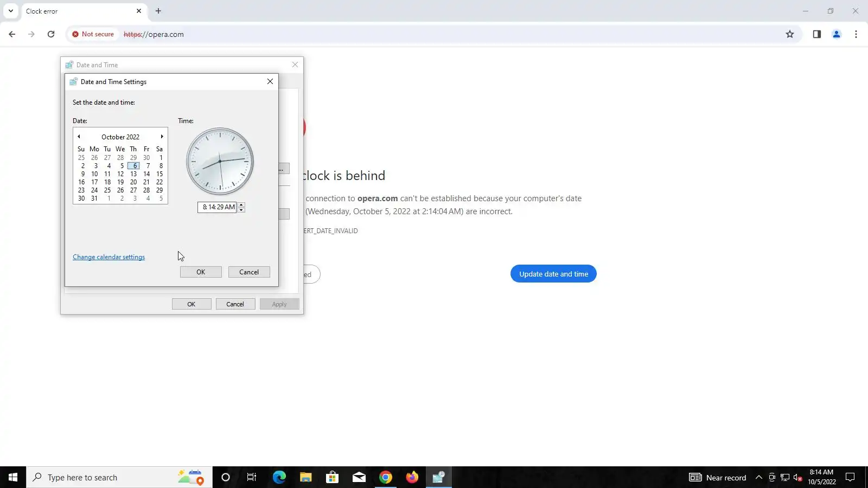Open the notification center icon
The height and width of the screenshot is (488, 868).
click(851, 477)
